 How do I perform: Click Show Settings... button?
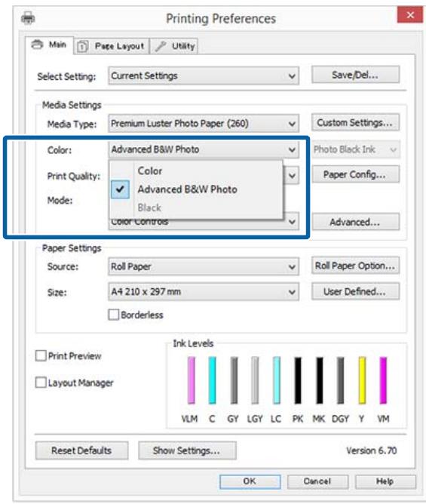click(x=187, y=450)
